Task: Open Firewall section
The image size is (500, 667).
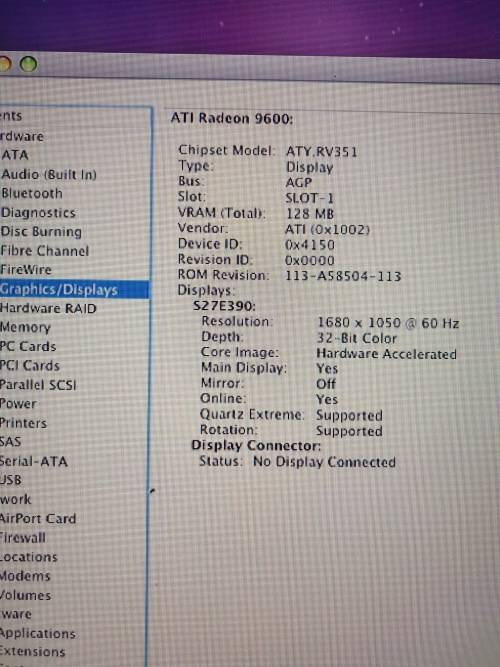Action: [23, 538]
